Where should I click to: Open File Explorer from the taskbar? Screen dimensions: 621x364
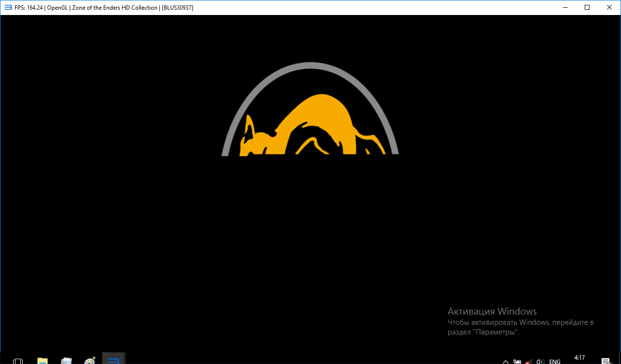43,361
